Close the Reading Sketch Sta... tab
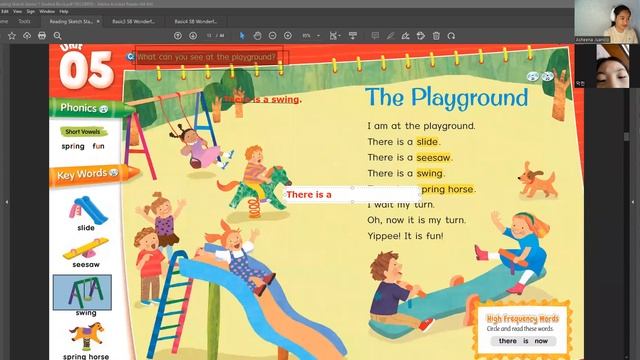Viewport: 640px width, 360px height. point(98,21)
